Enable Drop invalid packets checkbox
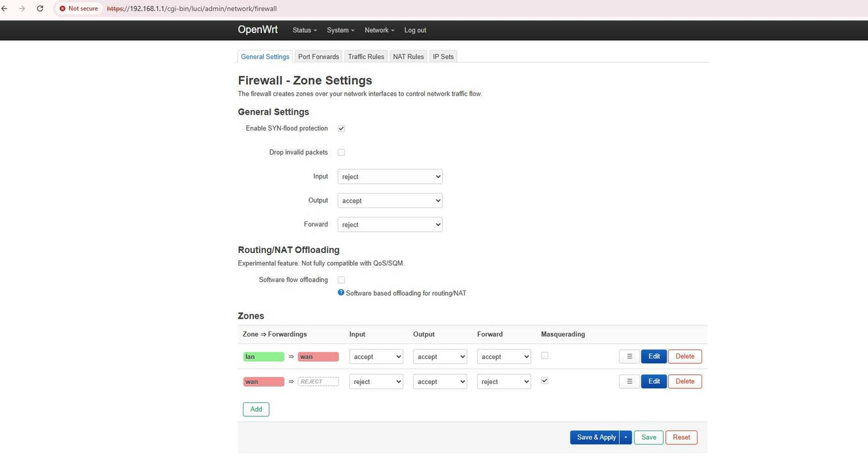Image resolution: width=868 pixels, height=461 pixels. tap(341, 152)
